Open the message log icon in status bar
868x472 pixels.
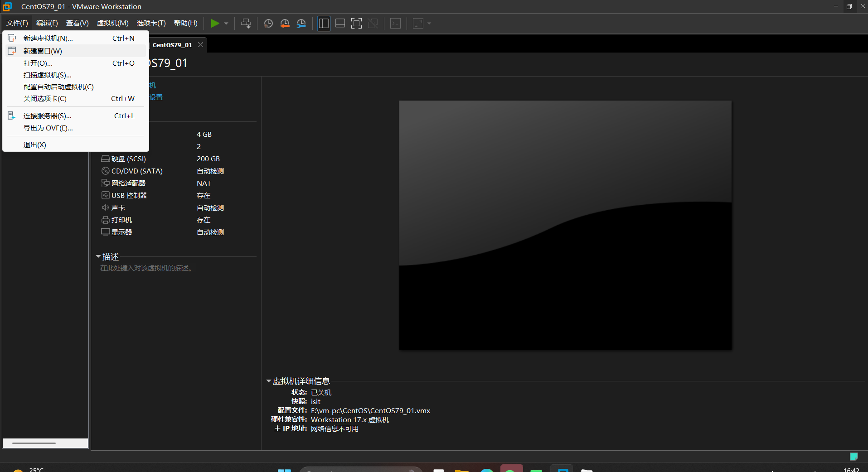point(854,457)
